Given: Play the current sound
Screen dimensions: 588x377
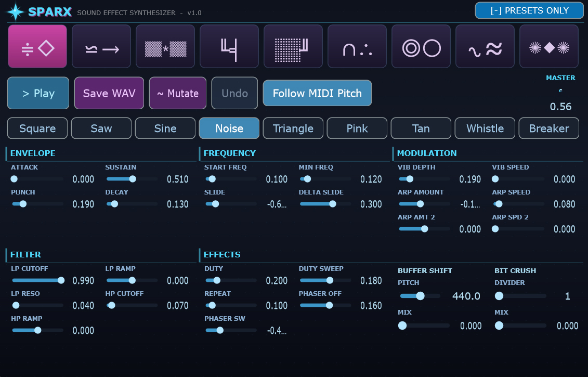Looking at the screenshot, I should tap(38, 93).
